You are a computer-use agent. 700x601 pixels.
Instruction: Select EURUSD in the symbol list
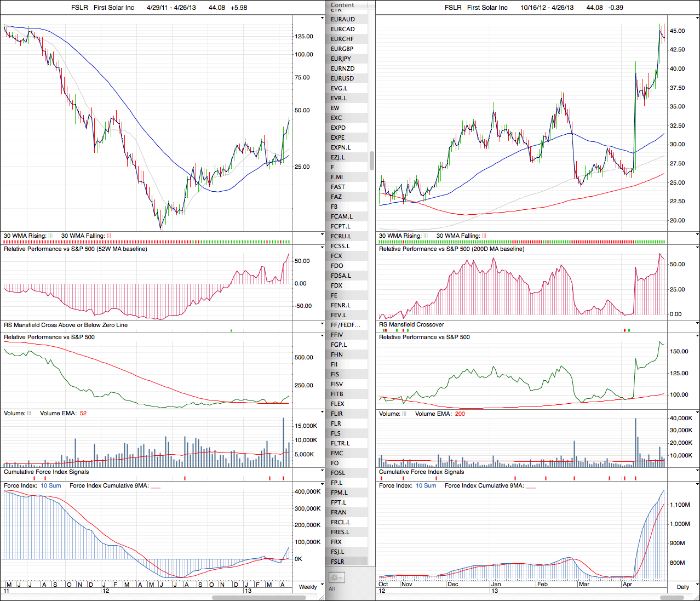coord(342,78)
